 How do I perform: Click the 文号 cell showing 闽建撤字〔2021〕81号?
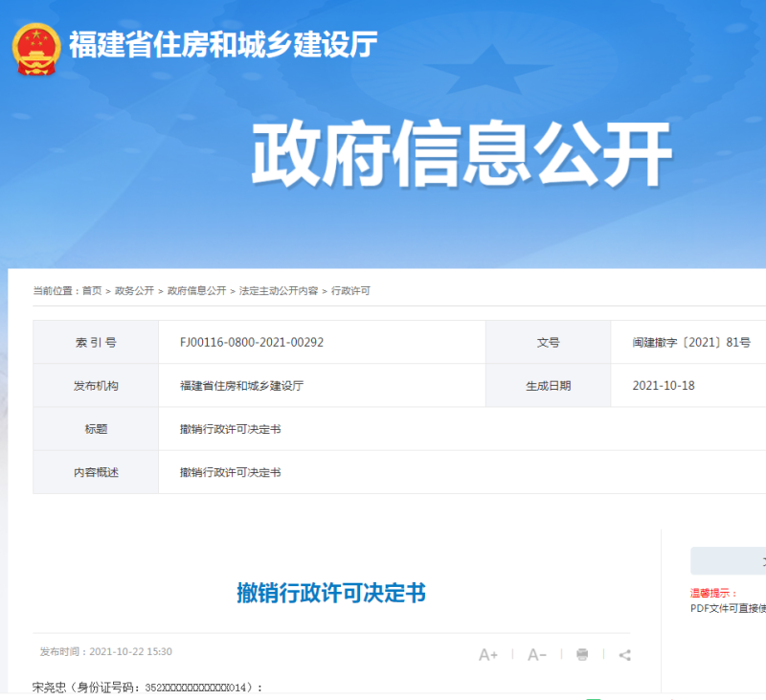(x=687, y=342)
